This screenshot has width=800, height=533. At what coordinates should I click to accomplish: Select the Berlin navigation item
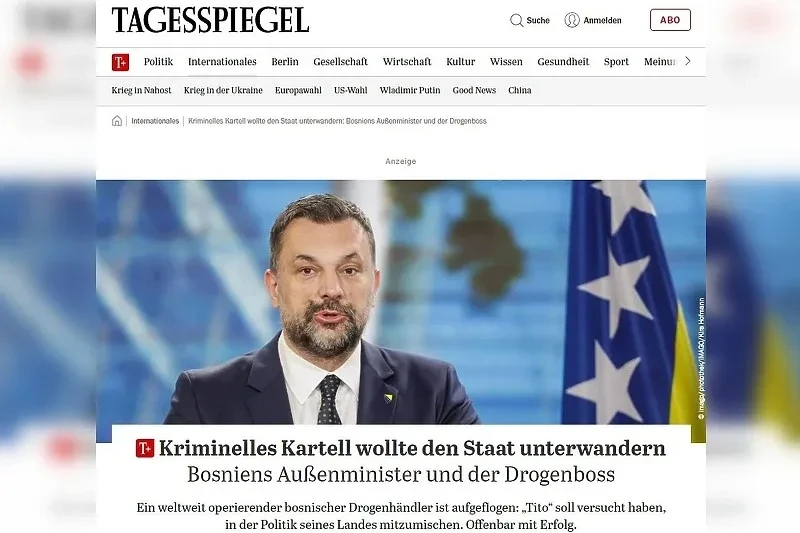pyautogui.click(x=285, y=62)
